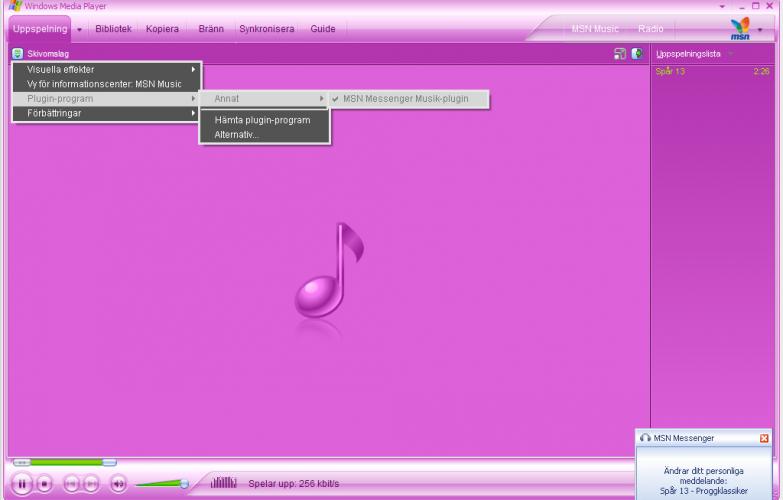The width and height of the screenshot is (783, 500).
Task: Mute the sound with the speaker icon
Action: coord(118,484)
